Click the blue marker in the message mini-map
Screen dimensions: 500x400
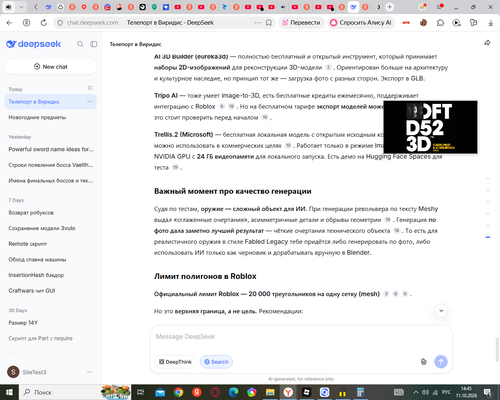[x=488, y=237]
